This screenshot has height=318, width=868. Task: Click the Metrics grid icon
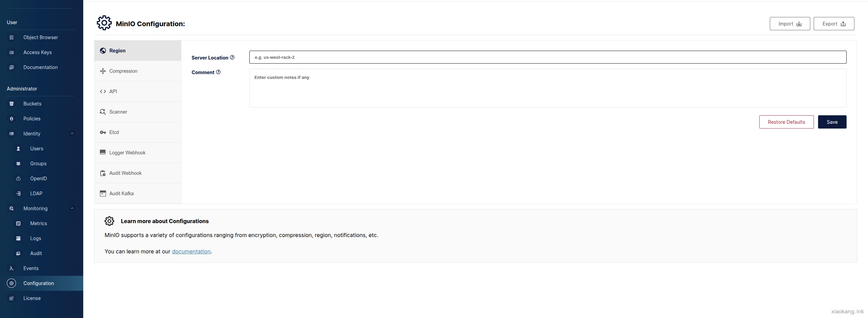[18, 223]
